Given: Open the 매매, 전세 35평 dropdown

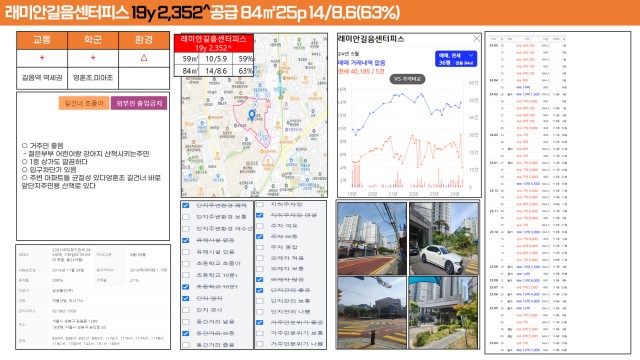Looking at the screenshot, I should click(456, 59).
